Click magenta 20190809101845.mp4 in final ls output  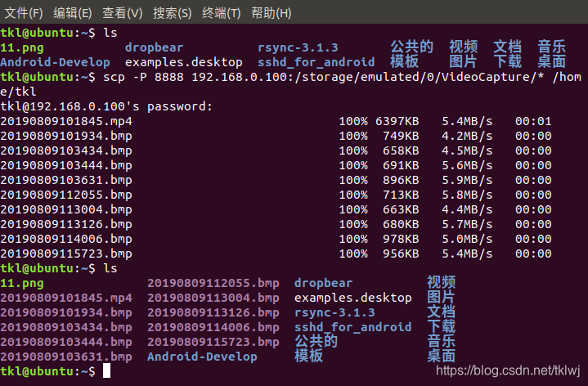[66, 298]
